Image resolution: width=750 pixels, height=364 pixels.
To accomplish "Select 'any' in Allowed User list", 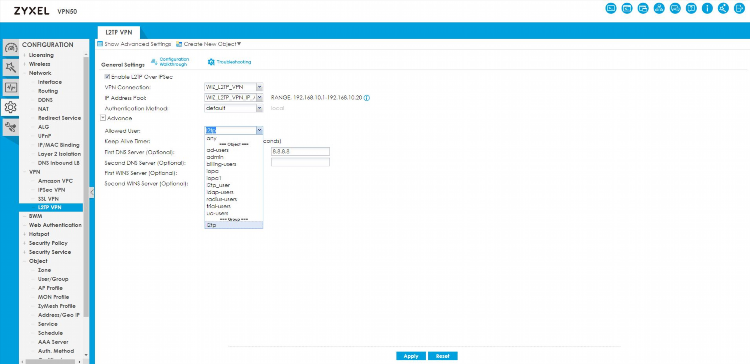I will [x=233, y=138].
